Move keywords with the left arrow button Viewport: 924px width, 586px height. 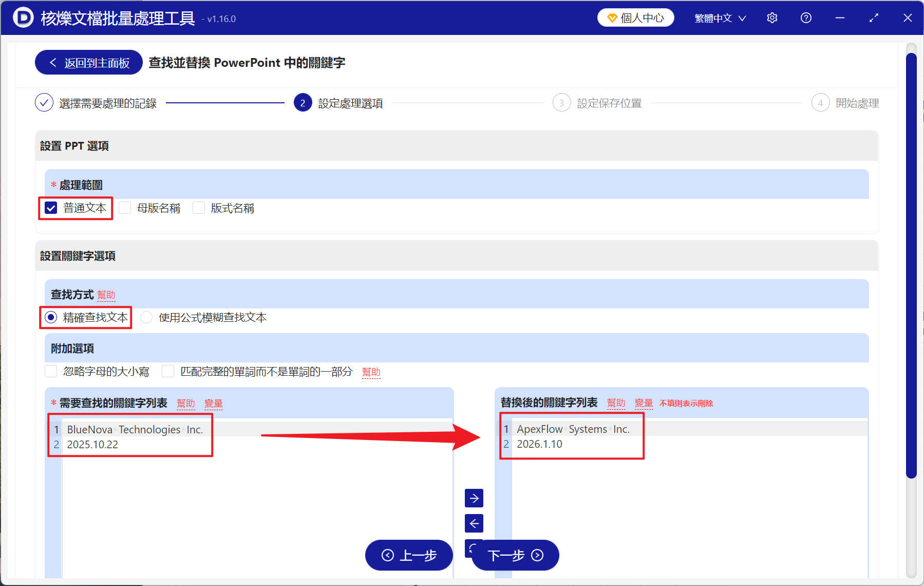474,523
